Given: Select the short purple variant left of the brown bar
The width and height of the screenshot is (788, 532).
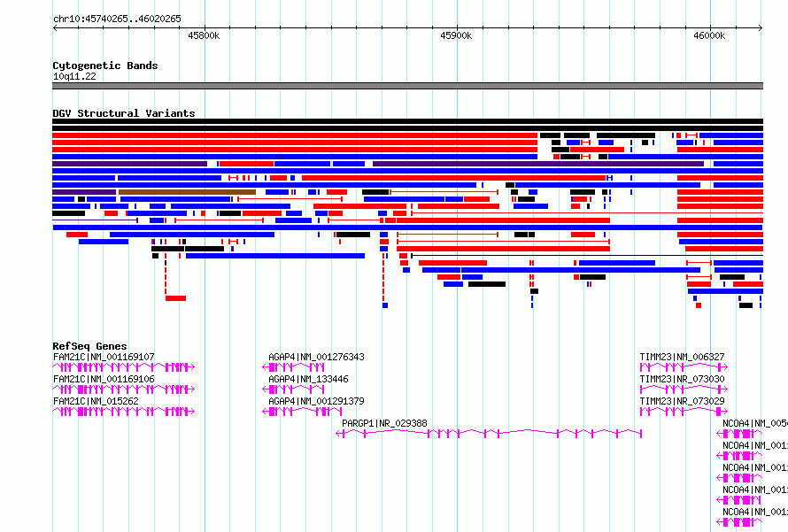Looking at the screenshot, I should [84, 192].
